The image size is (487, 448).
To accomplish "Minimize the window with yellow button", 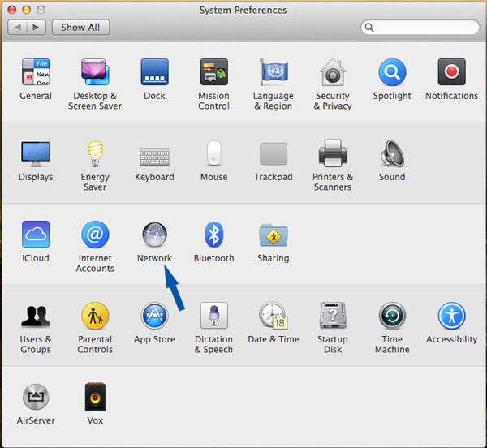I will (x=27, y=10).
